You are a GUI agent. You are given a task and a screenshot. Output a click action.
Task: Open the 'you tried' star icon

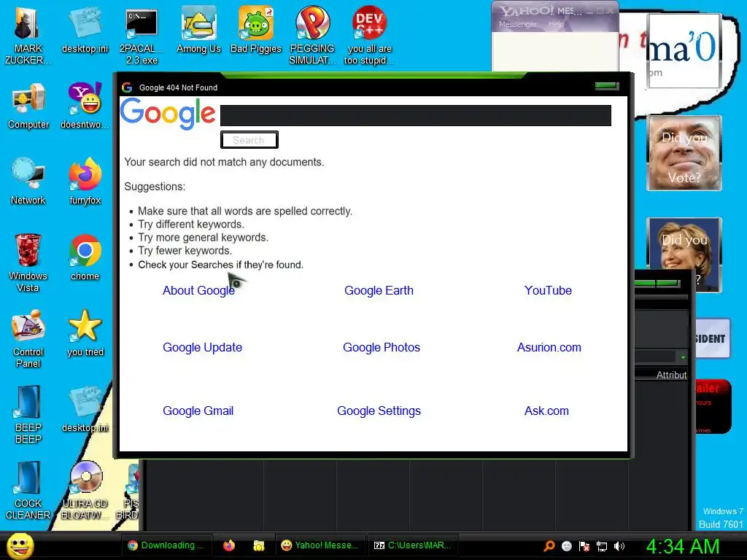[x=85, y=332]
